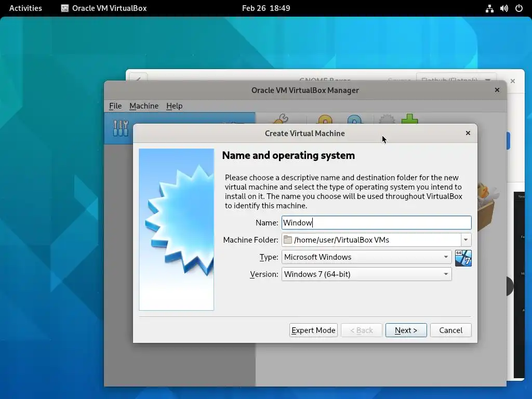Screen dimensions: 532x399
Task: Click the VirtualBox icon in the top bar
Action: (64, 8)
